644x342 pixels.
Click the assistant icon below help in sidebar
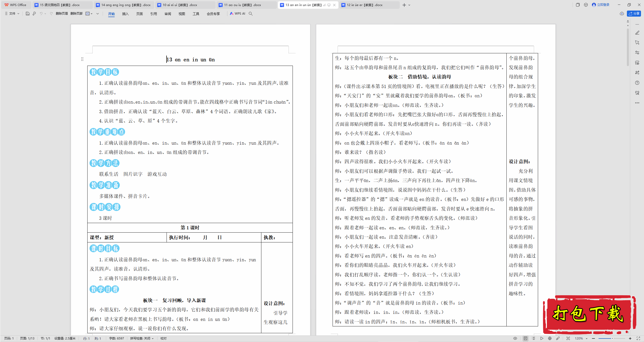coord(637,93)
